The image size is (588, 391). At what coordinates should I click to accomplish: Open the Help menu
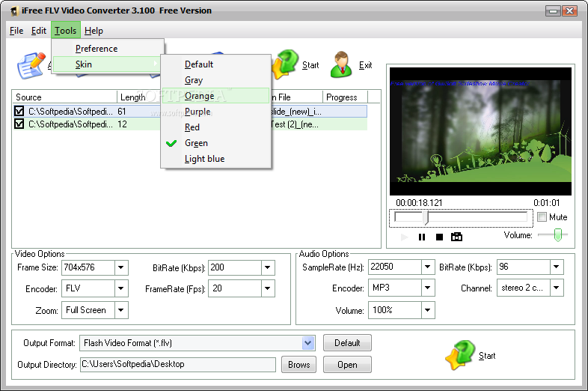click(x=94, y=31)
